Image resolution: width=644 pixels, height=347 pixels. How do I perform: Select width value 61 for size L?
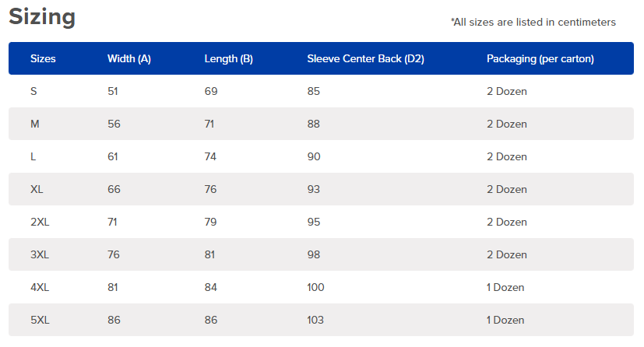[113, 156]
